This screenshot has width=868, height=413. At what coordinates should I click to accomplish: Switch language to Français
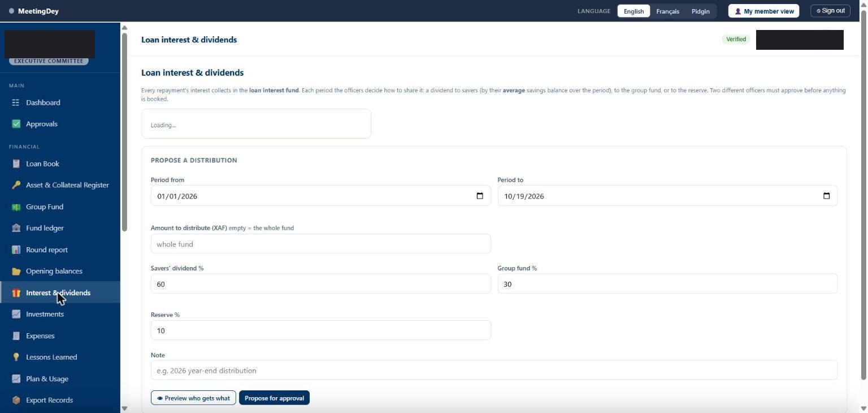click(x=667, y=11)
